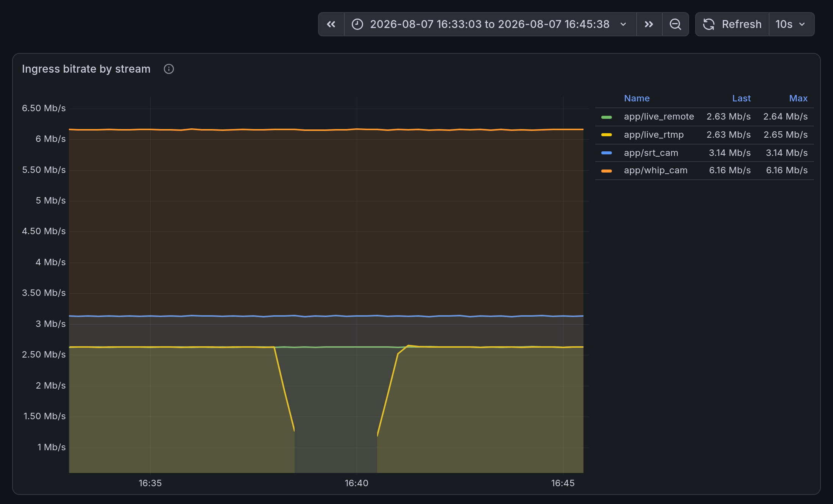Toggle app/whip_cam series in legend
Image resolution: width=833 pixels, height=504 pixels.
[x=656, y=170]
